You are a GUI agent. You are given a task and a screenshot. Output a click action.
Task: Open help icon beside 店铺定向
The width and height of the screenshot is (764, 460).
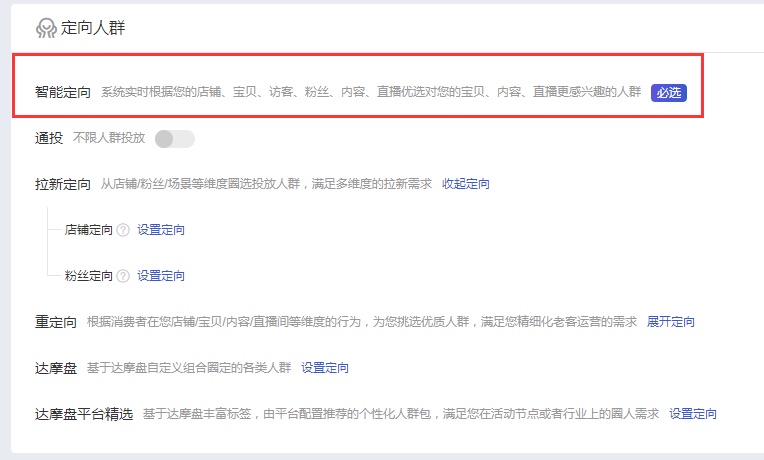pos(123,230)
